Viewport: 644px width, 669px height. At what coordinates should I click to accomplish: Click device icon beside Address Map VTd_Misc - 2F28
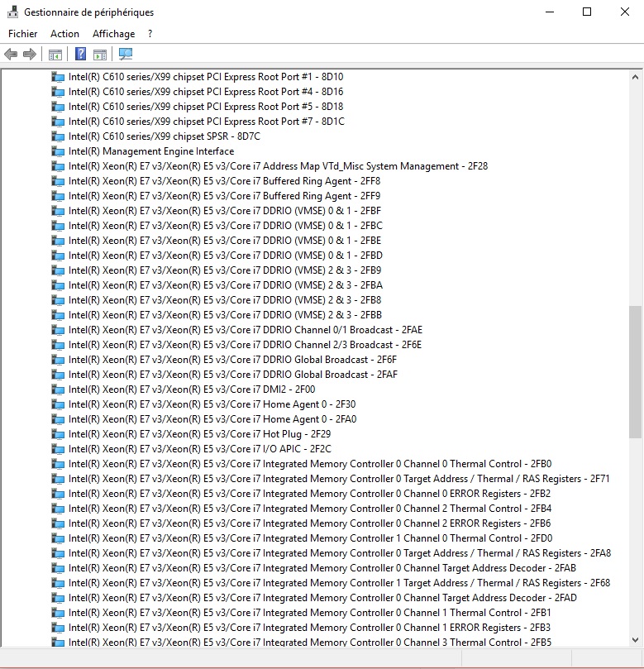tap(58, 166)
